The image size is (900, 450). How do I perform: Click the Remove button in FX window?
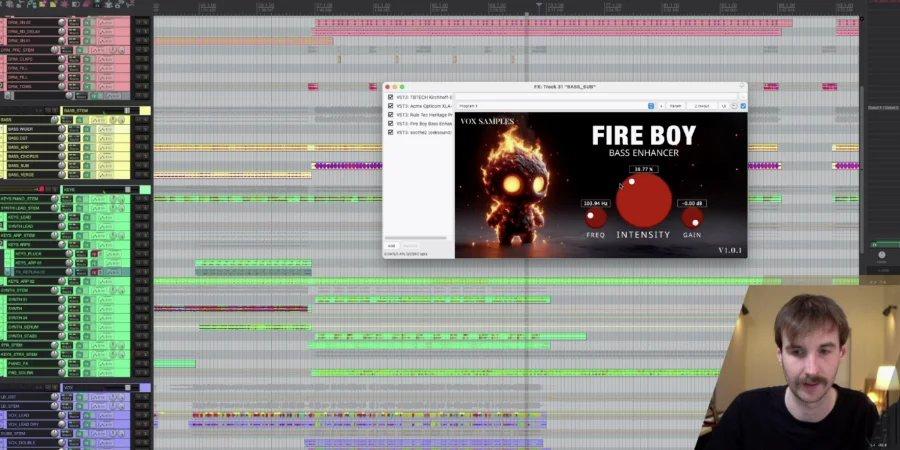410,246
